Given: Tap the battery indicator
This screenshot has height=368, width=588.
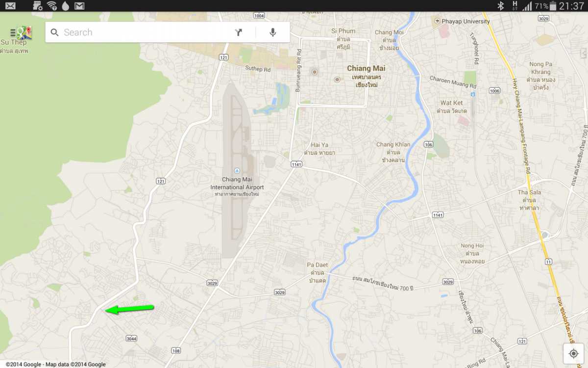Looking at the screenshot, I should [553, 6].
